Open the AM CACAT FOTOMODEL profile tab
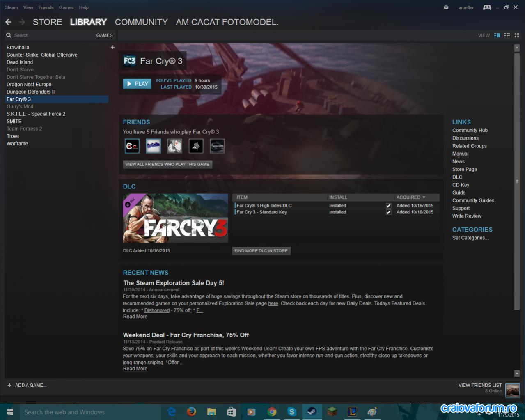The image size is (525, 420). [x=227, y=22]
